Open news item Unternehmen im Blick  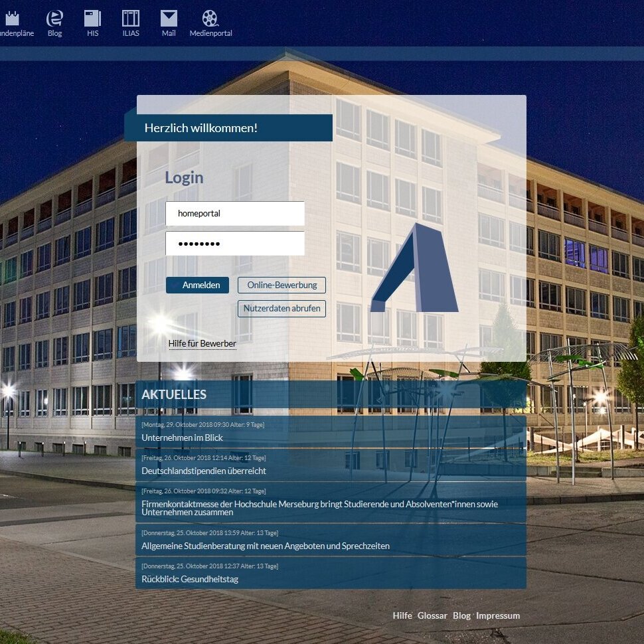coord(183,438)
